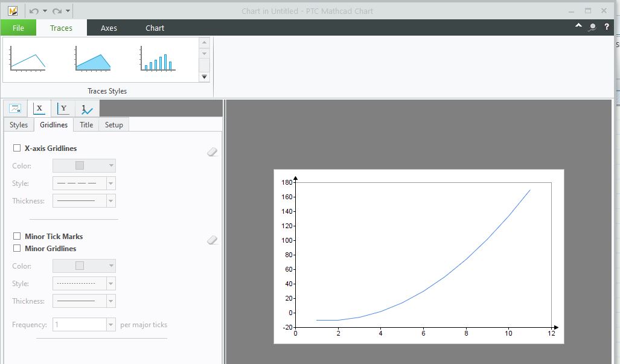Open the File menu
This screenshot has height=364, width=620.
pos(18,28)
